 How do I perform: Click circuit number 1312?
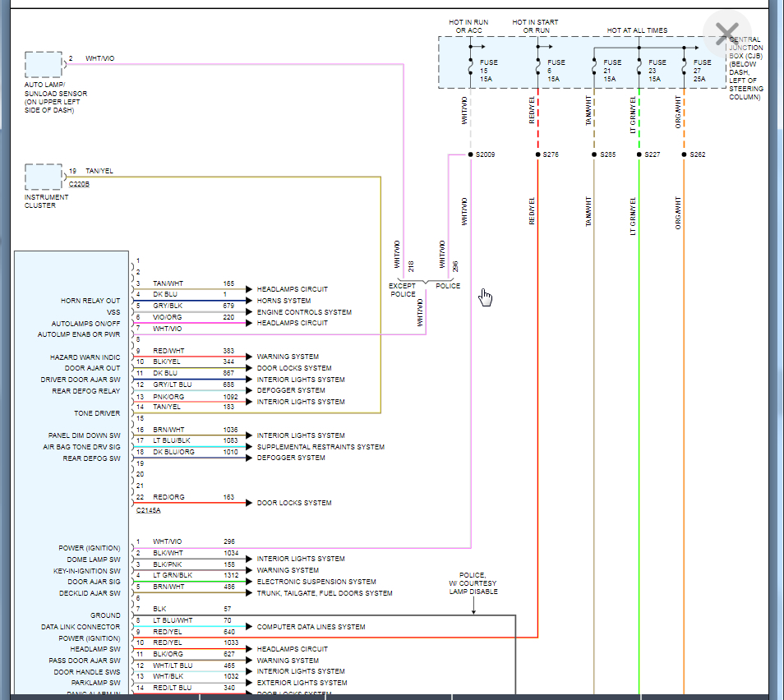(x=231, y=575)
